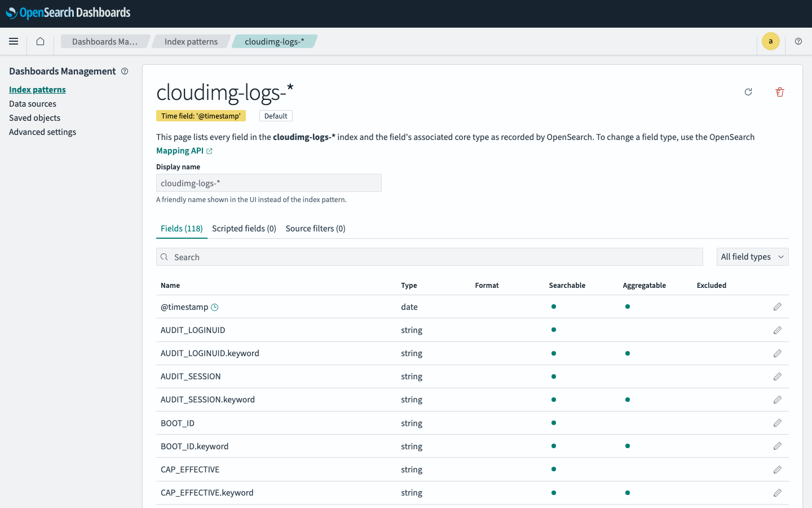Click the Searchable column header
This screenshot has height=508, width=812.
pos(567,286)
